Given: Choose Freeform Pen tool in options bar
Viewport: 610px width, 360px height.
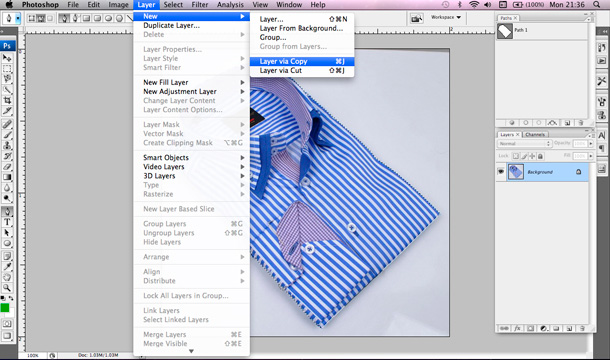Looking at the screenshot, I should (75, 18).
